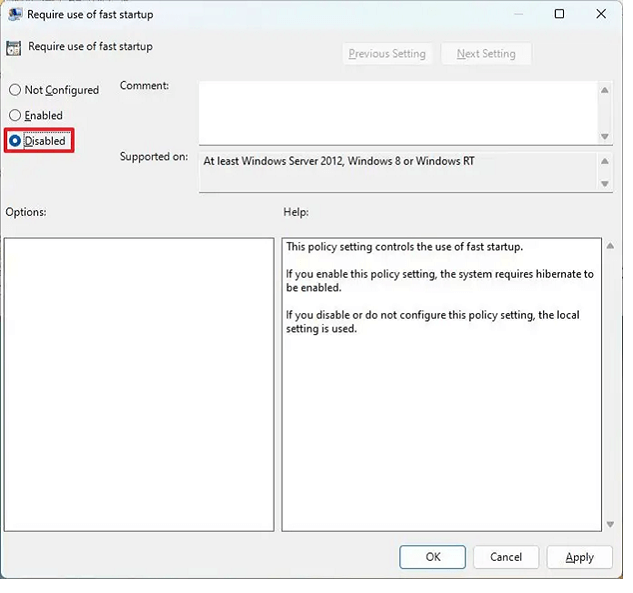
Task: Click the Supported on scroll up arrow
Action: (x=605, y=161)
